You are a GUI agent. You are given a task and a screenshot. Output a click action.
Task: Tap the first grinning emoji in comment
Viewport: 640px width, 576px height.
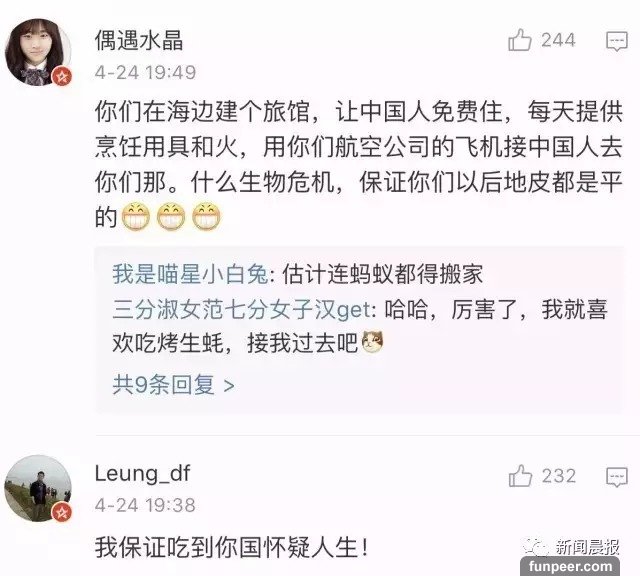pos(136,216)
